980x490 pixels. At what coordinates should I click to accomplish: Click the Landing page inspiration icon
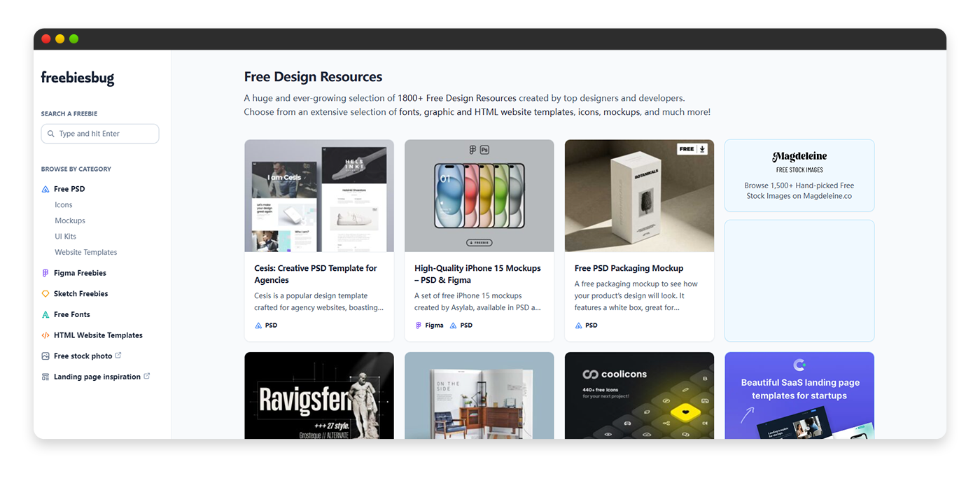point(45,377)
